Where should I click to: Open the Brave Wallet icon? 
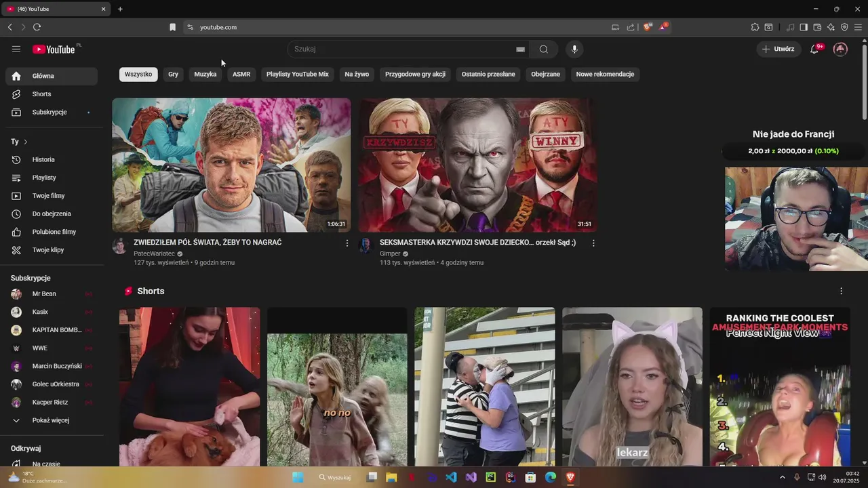(817, 27)
